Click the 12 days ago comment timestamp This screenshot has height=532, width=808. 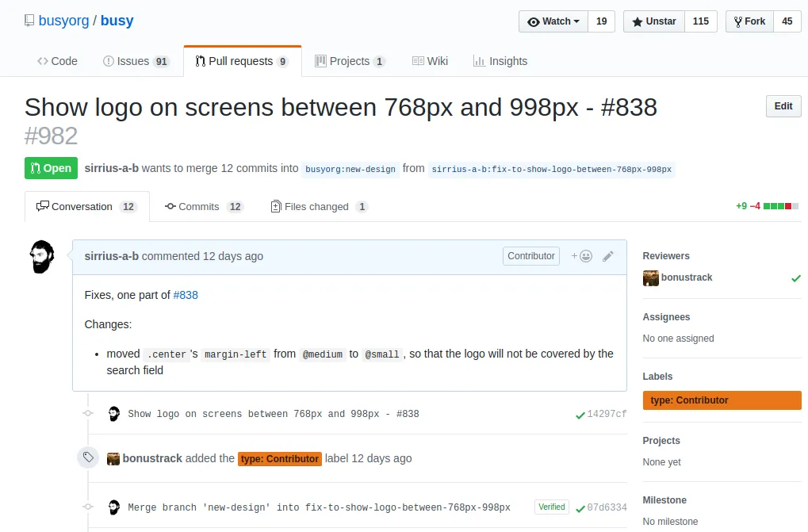(x=233, y=256)
